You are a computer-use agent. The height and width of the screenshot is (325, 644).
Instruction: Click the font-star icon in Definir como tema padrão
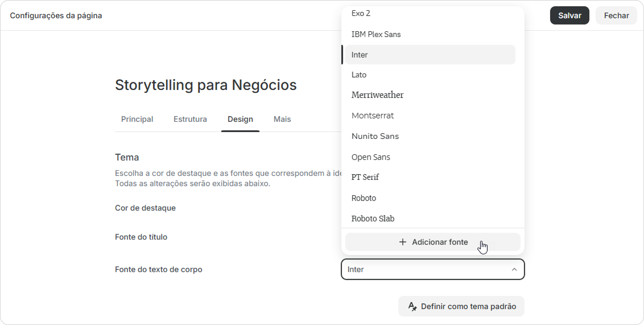(412, 307)
